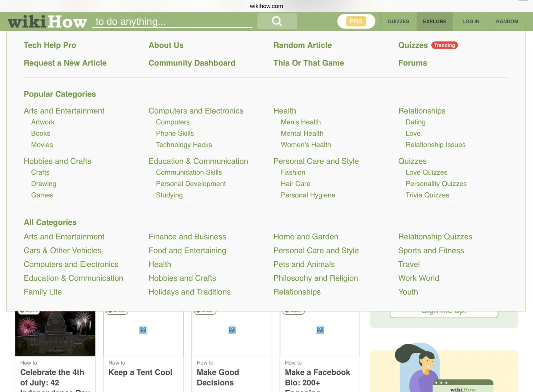This screenshot has height=392, width=533.
Task: Browse Technology Hacks
Action: [x=184, y=145]
